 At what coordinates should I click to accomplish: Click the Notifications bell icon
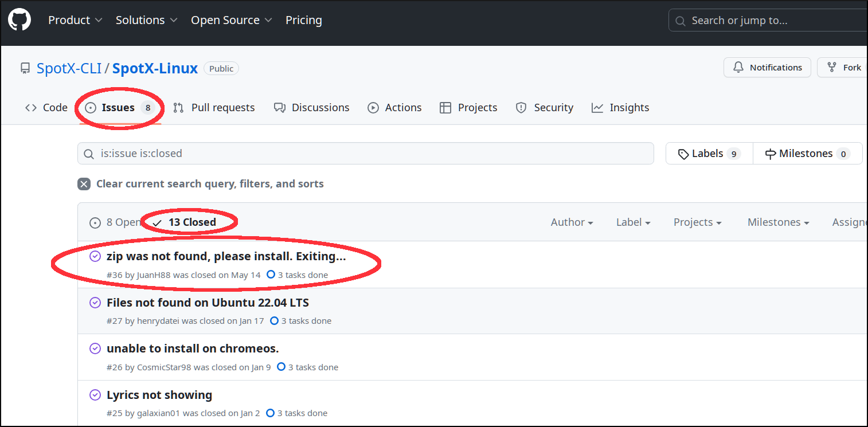738,68
